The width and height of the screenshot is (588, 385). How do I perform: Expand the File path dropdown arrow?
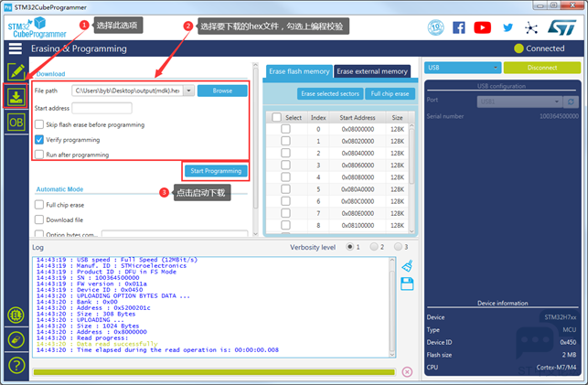pos(188,91)
